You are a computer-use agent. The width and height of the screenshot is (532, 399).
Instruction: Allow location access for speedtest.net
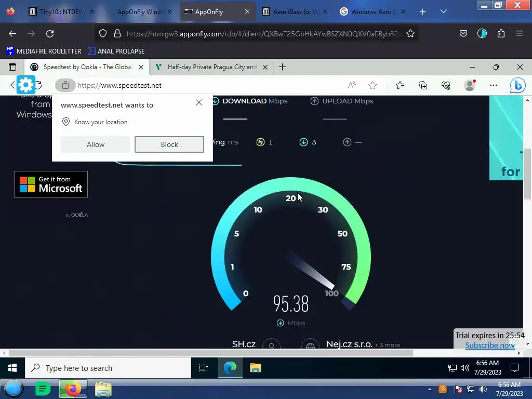96,144
